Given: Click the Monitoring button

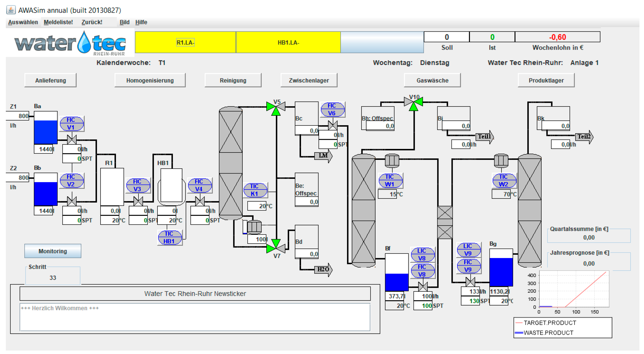Looking at the screenshot, I should click(x=53, y=251).
